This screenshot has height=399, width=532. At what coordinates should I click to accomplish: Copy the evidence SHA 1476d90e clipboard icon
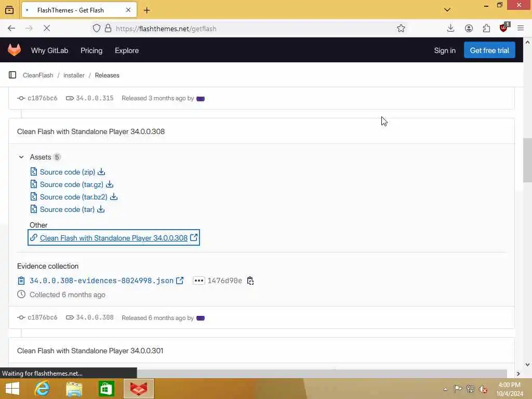pos(250,281)
